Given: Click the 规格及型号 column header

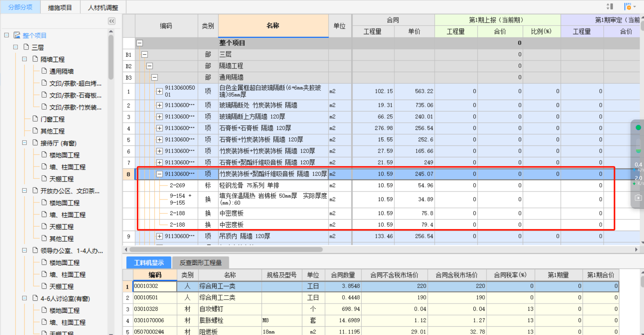Looking at the screenshot, I should pos(282,275).
